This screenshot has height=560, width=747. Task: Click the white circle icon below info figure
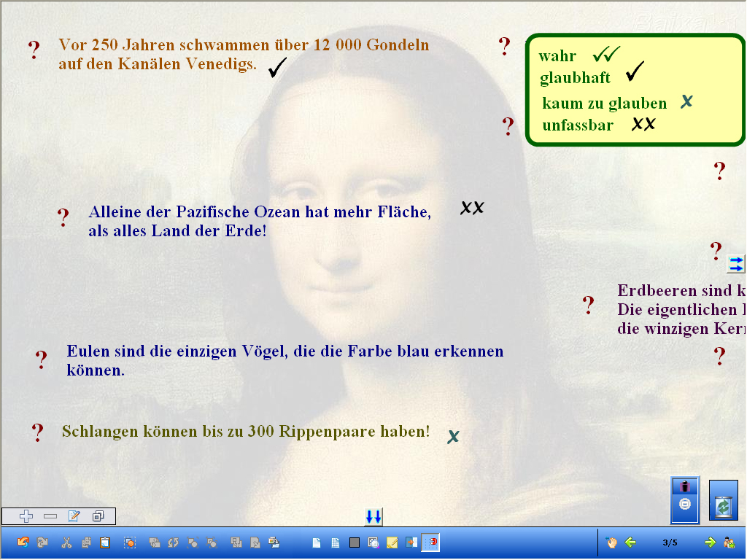tap(685, 504)
